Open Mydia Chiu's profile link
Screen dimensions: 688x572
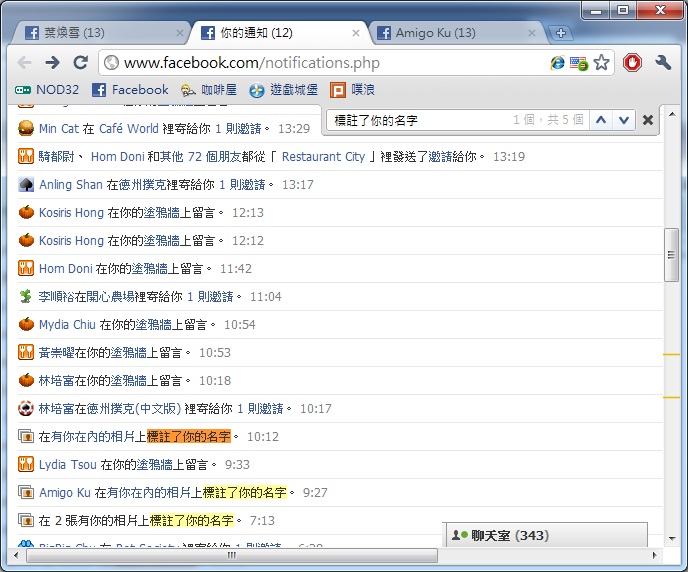67,325
